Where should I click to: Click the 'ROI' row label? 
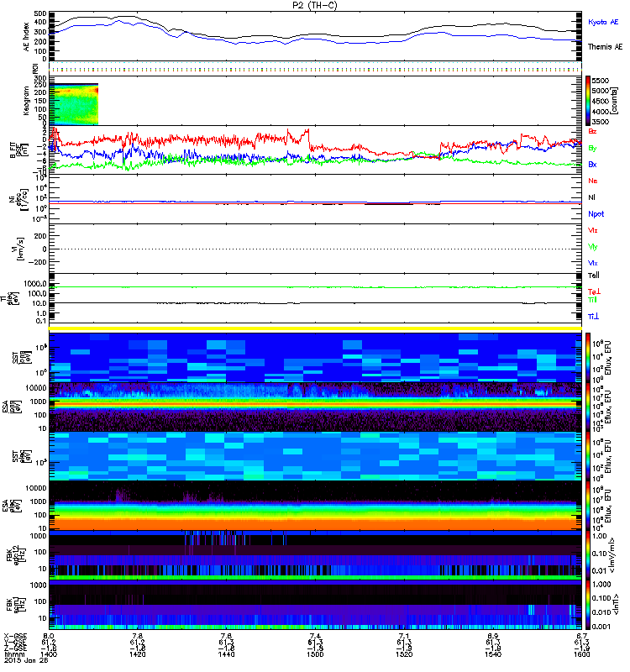[35, 69]
